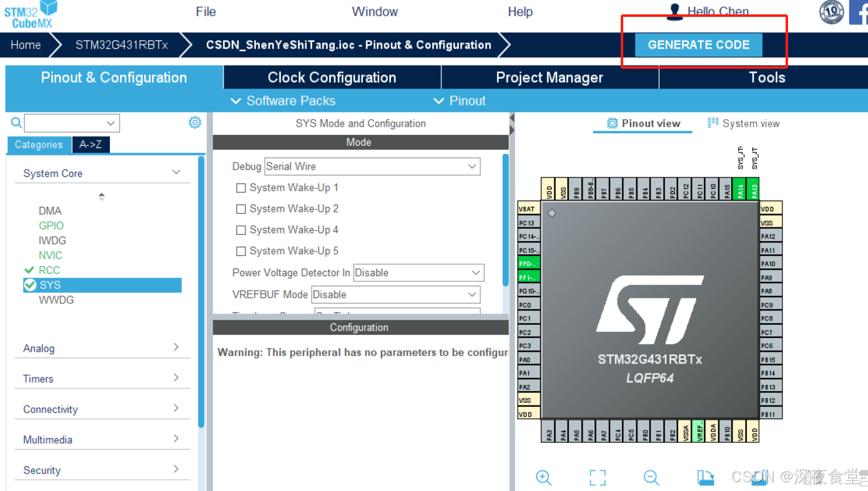Click the RCC green check icon
This screenshot has width=868, height=491.
click(29, 270)
